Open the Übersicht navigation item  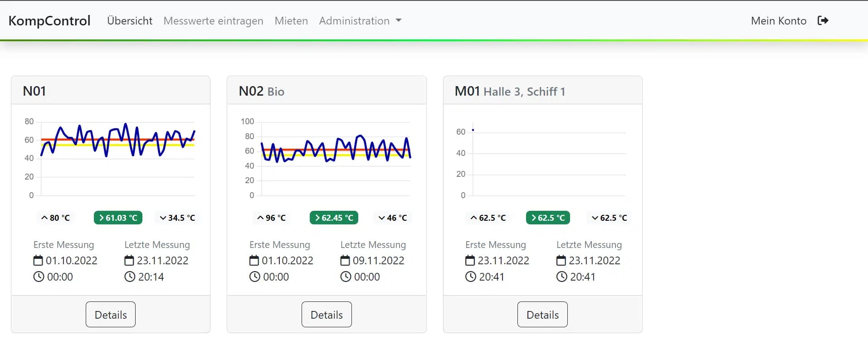(130, 21)
